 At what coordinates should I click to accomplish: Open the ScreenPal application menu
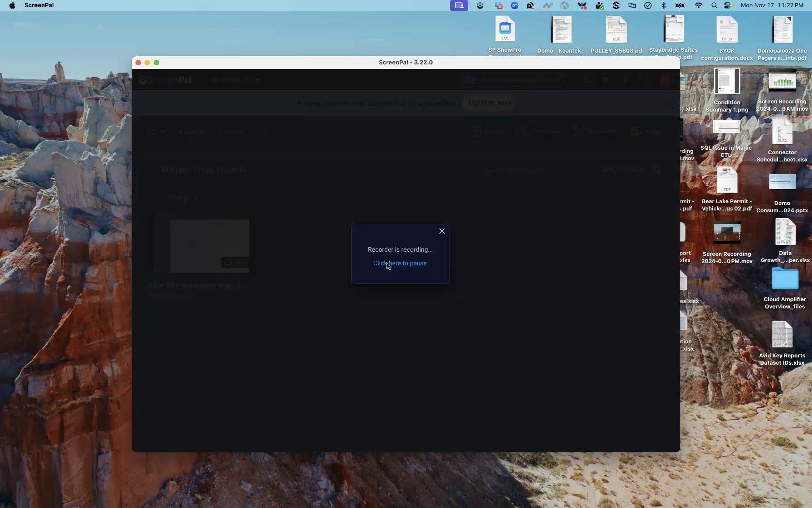pos(39,5)
